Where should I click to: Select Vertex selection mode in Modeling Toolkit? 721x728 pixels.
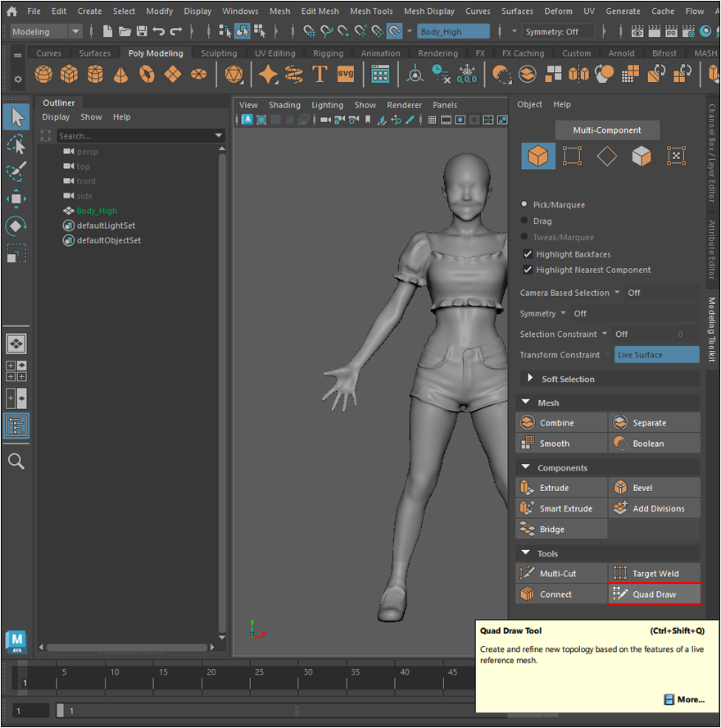click(572, 157)
